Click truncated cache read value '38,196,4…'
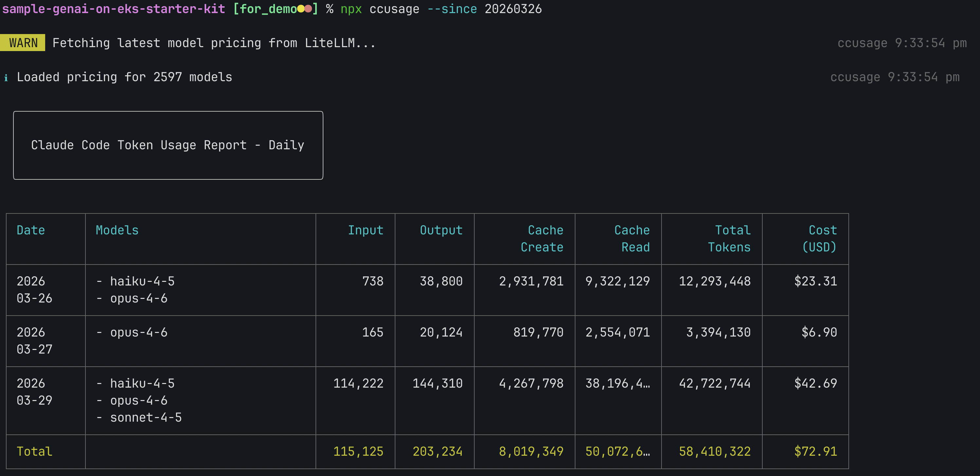Image resolution: width=980 pixels, height=476 pixels. pyautogui.click(x=617, y=383)
